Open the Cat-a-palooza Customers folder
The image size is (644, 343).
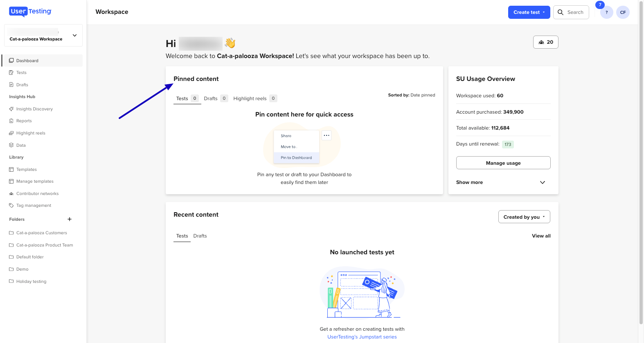tap(42, 233)
